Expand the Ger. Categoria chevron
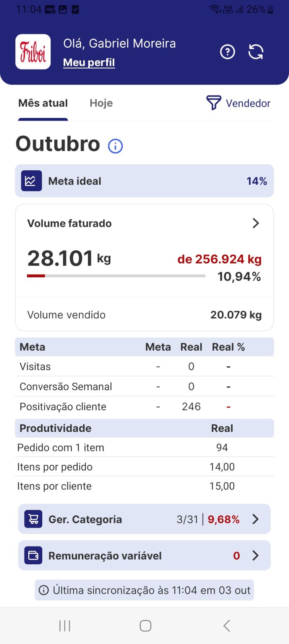289x644 pixels. point(256,519)
